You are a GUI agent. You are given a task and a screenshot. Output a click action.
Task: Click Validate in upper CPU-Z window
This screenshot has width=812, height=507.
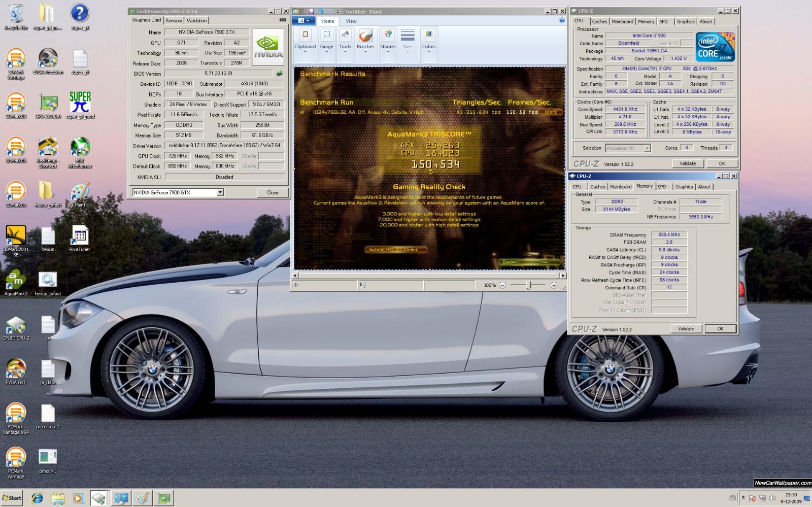click(x=688, y=163)
